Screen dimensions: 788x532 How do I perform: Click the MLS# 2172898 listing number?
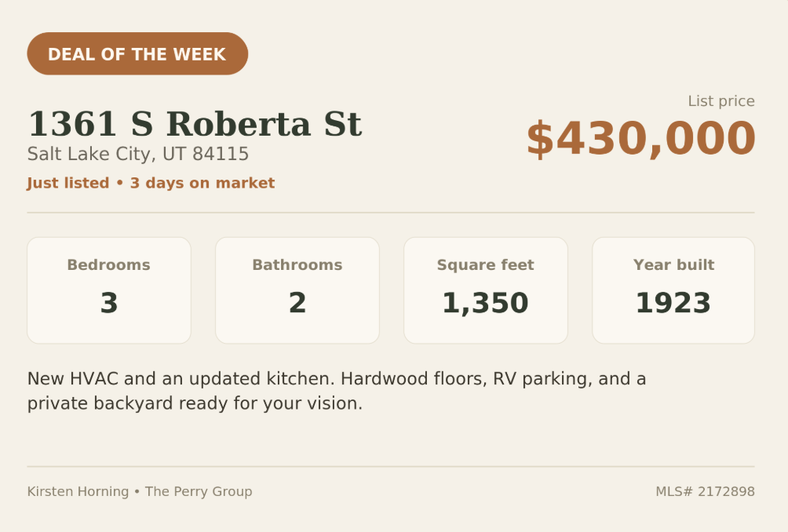[705, 491]
